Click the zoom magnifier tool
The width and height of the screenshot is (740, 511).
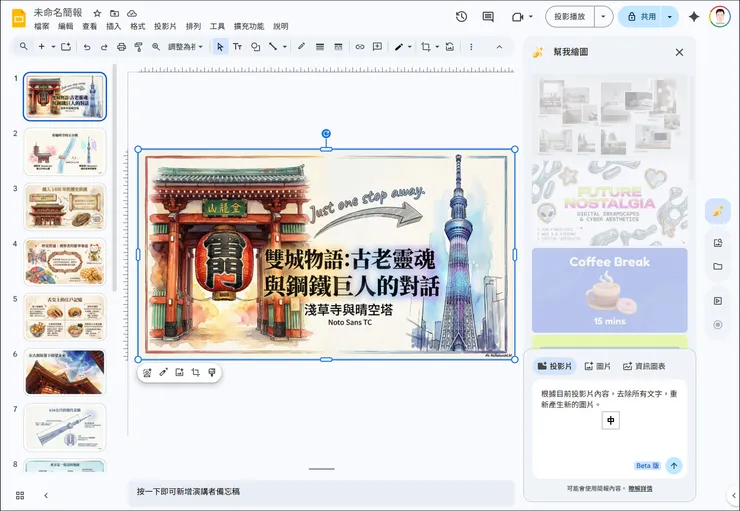pos(156,47)
